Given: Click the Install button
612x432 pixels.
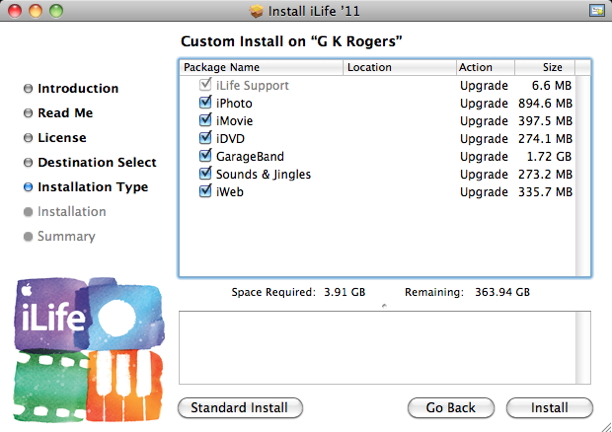Looking at the screenshot, I should [x=549, y=408].
